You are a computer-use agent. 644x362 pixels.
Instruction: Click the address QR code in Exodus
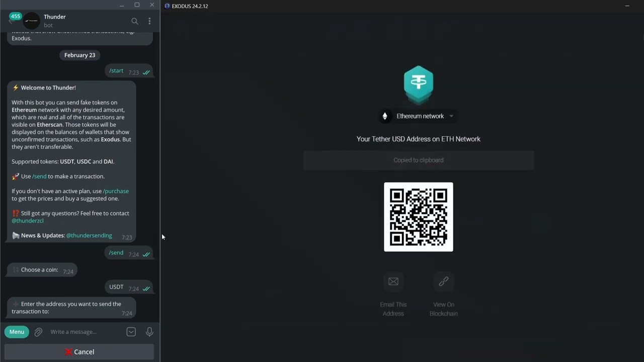(419, 217)
